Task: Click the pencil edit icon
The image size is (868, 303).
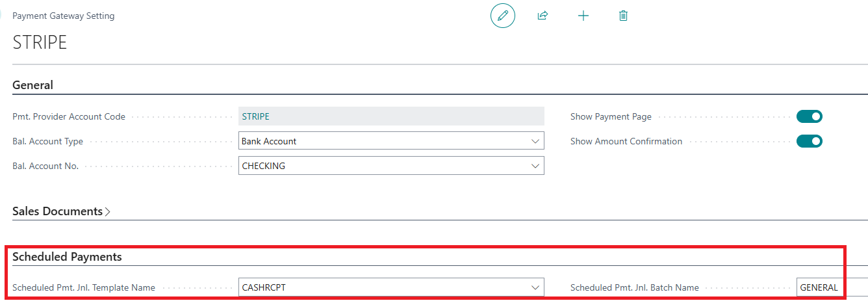Action: point(502,16)
